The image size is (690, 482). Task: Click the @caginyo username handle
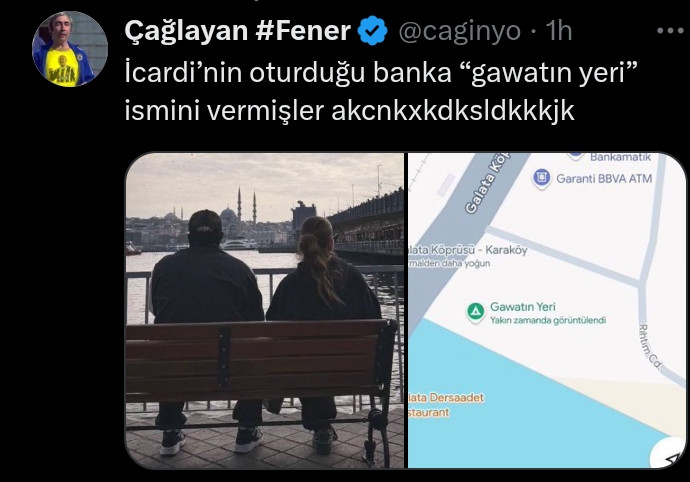459,31
